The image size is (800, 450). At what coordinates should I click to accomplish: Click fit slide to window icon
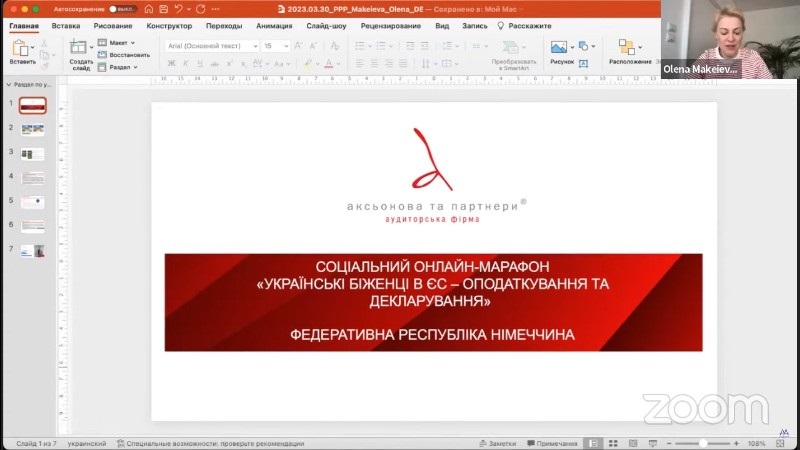[x=780, y=443]
